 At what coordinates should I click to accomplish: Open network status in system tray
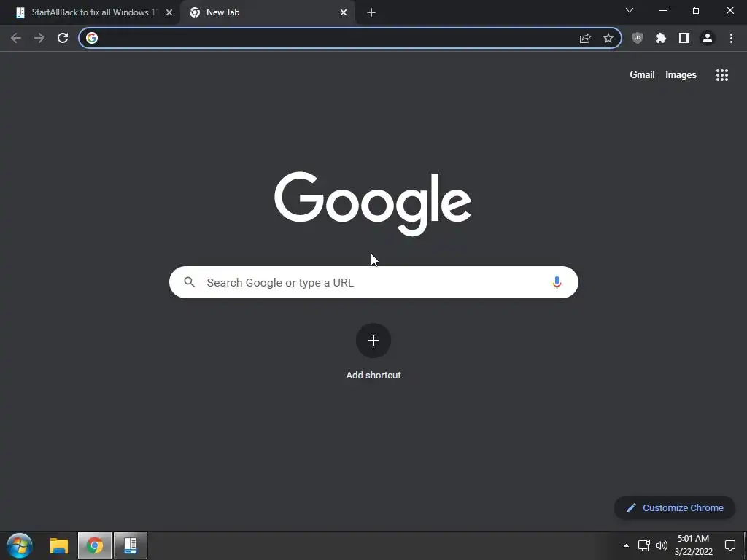[643, 545]
